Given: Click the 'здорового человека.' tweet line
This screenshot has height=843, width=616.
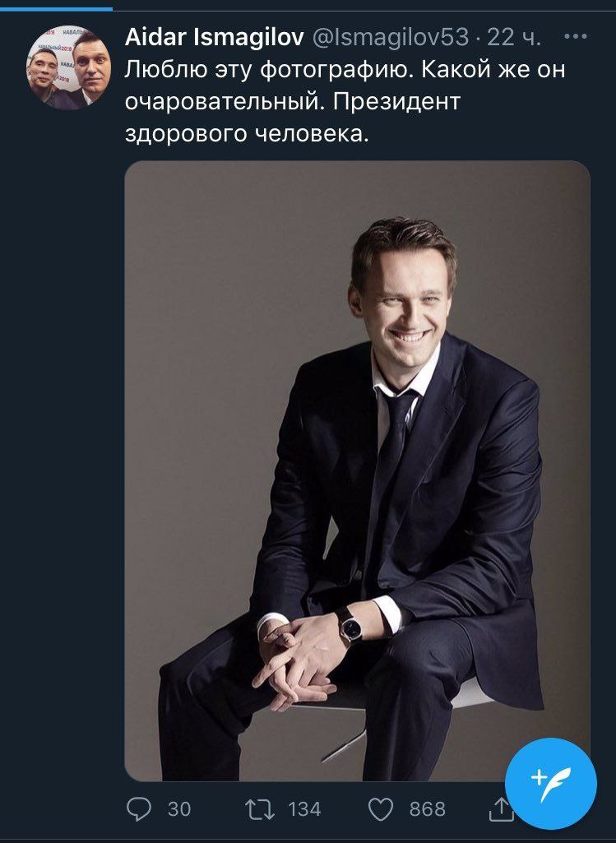Looking at the screenshot, I should [x=247, y=133].
